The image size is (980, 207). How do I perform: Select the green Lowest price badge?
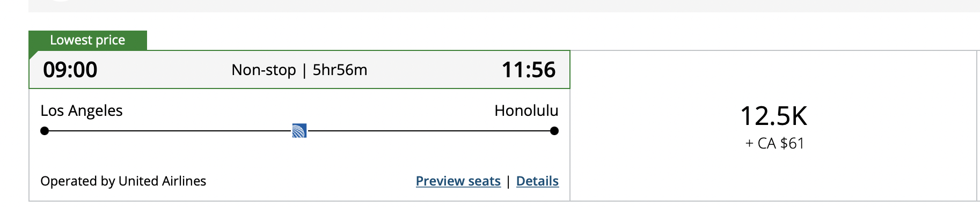pos(87,40)
